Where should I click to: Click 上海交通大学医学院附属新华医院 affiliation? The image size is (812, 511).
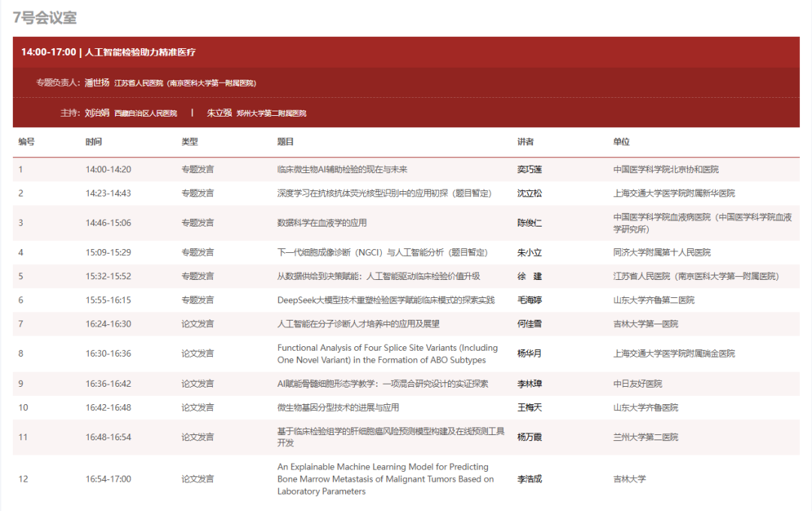[674, 193]
